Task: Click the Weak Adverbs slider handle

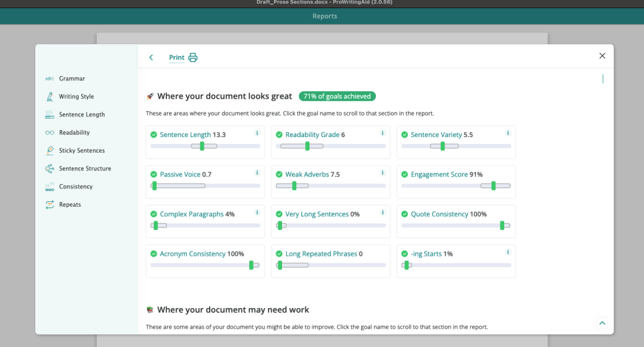Action: [x=294, y=186]
